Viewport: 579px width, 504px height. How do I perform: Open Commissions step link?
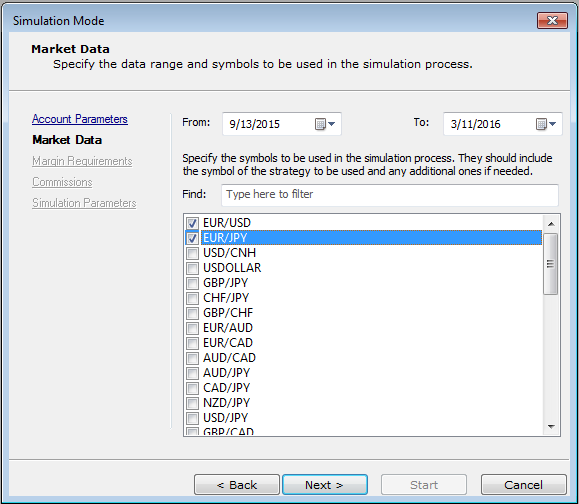pos(62,182)
